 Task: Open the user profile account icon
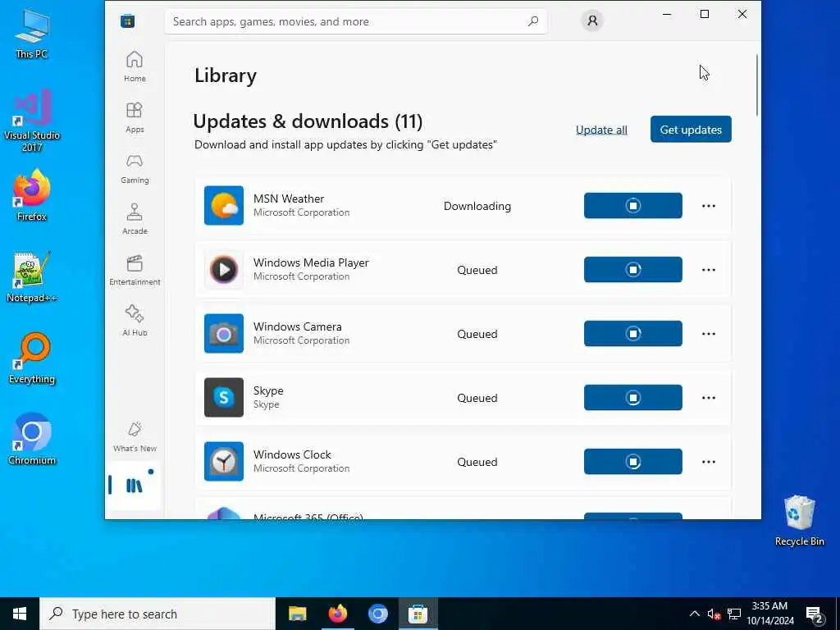pos(592,21)
